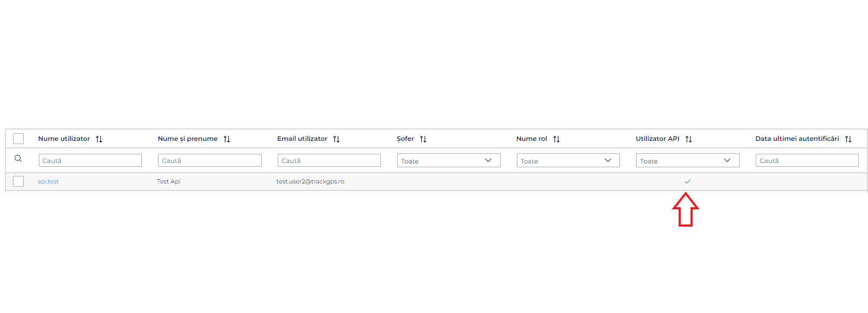868x313 pixels.
Task: Click the Nume utilizator search field
Action: pos(90,160)
